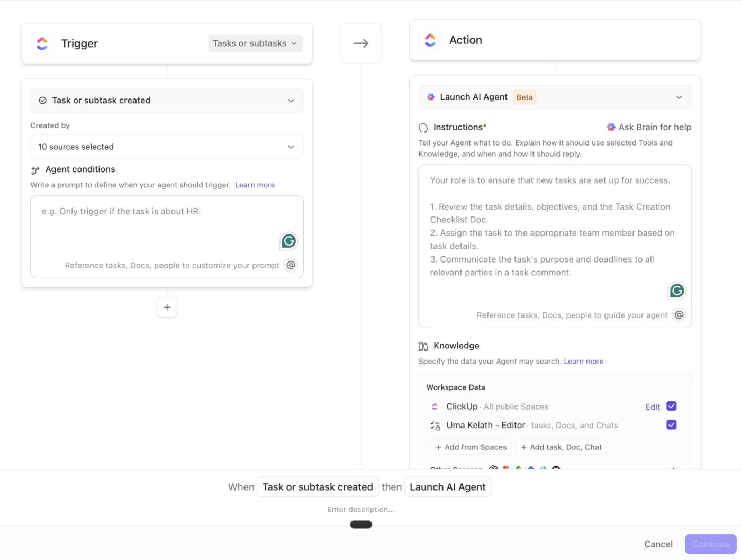
Task: Uncheck the ClickUp All public Spaces checkbox
Action: point(672,407)
